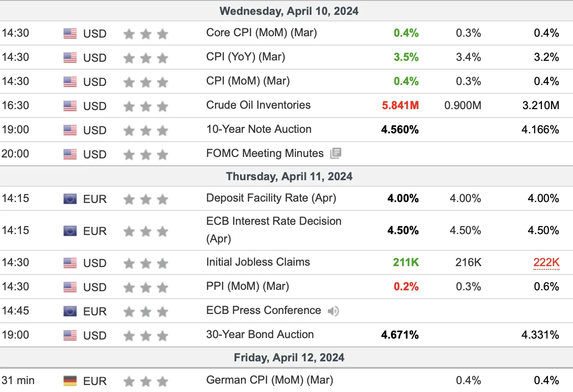Open the FOMC Meeting Minutes document icon
573x392 pixels.
[x=336, y=153]
